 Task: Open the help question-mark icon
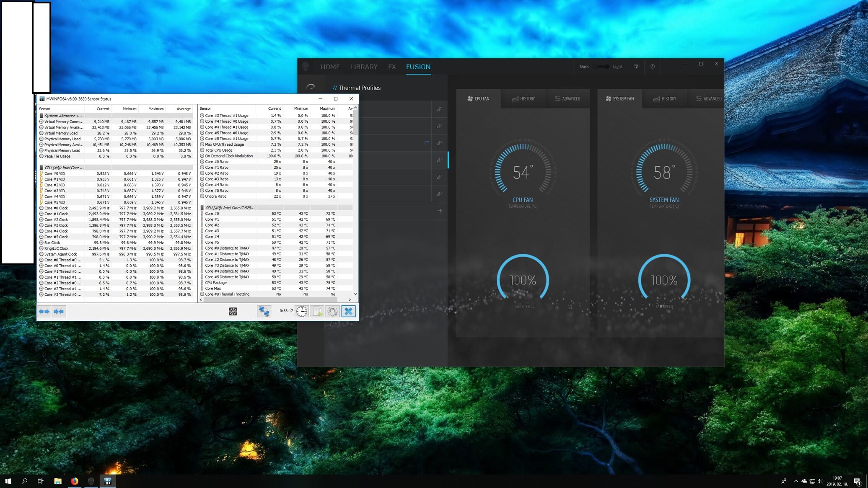coord(653,67)
